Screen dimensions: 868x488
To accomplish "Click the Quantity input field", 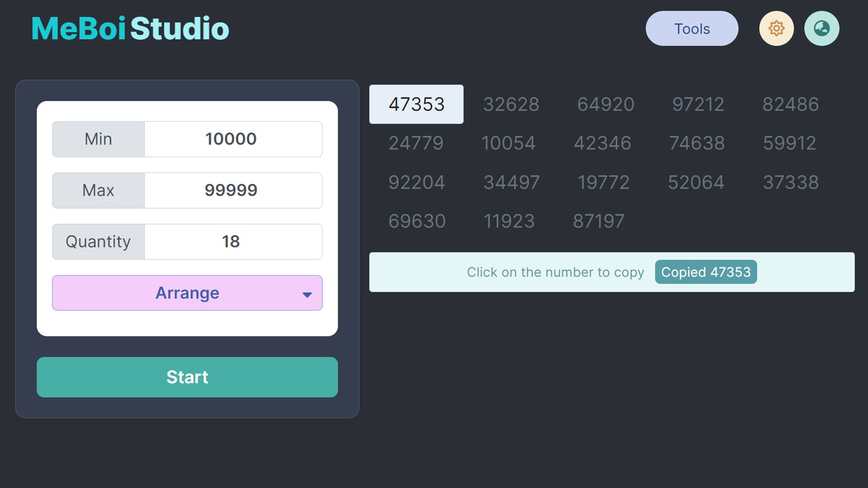I will [231, 241].
